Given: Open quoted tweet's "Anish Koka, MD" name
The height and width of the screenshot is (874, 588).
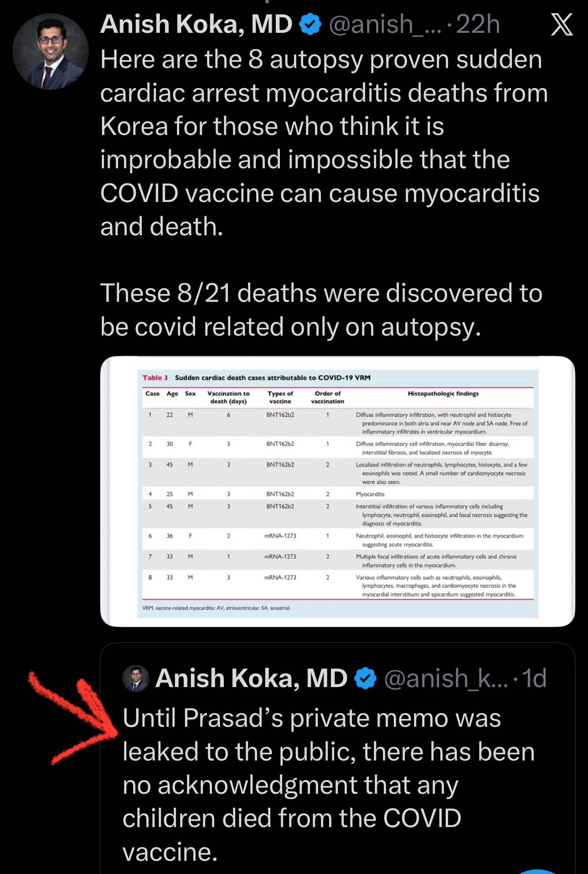Looking at the screenshot, I should pos(251,678).
